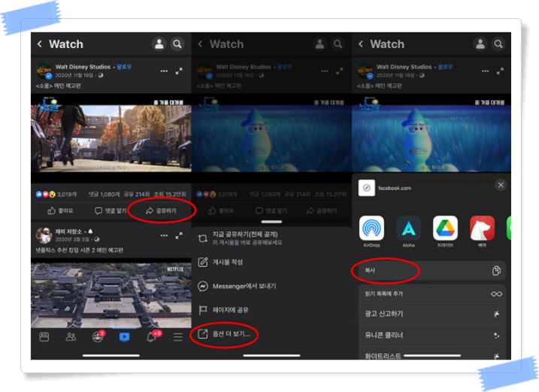Open the hamburger menu in the bottom bar
539x392 pixels.
[x=178, y=337]
